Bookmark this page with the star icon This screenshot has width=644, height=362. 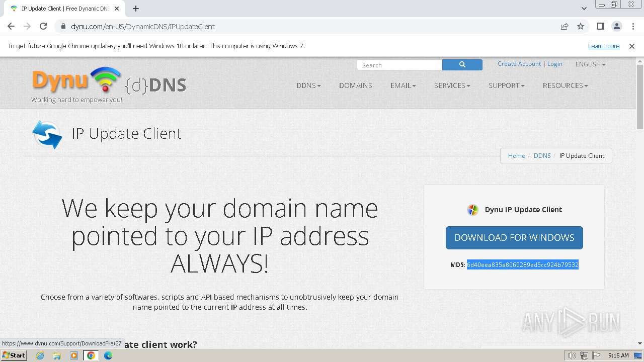pos(581,26)
